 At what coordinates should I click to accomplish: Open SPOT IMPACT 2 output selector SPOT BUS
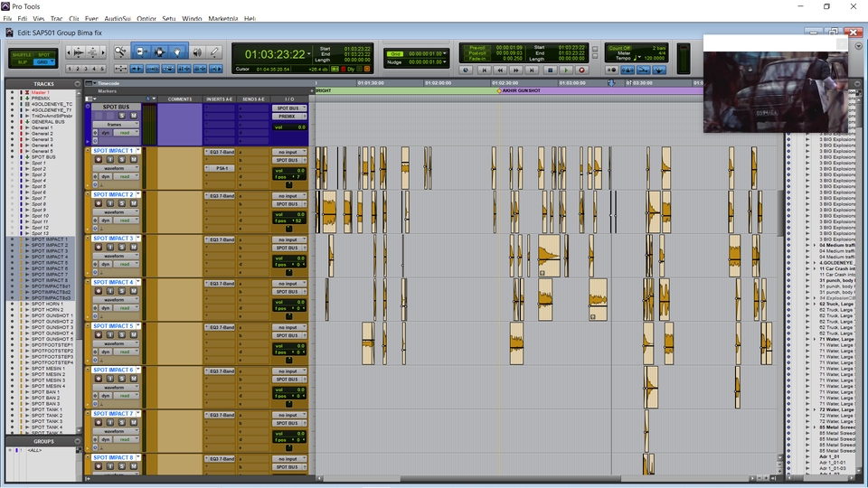click(289, 203)
